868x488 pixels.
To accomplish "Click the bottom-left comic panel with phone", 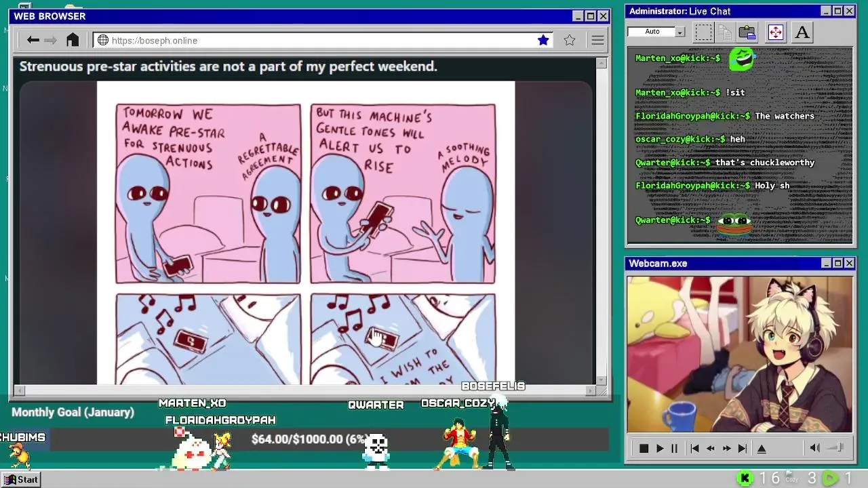I will click(x=208, y=339).
